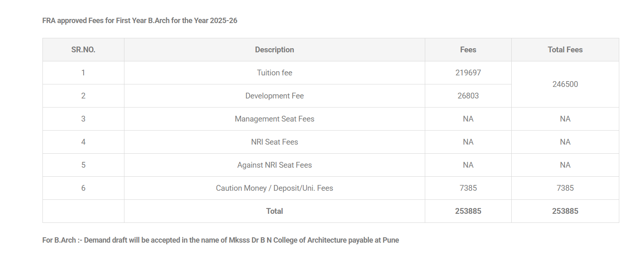Click the SR.NO. column header
This screenshot has height=255, width=644.
[x=83, y=50]
